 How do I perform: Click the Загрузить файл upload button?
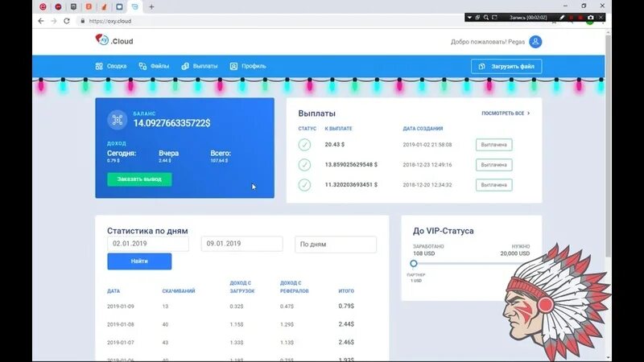pyautogui.click(x=506, y=67)
